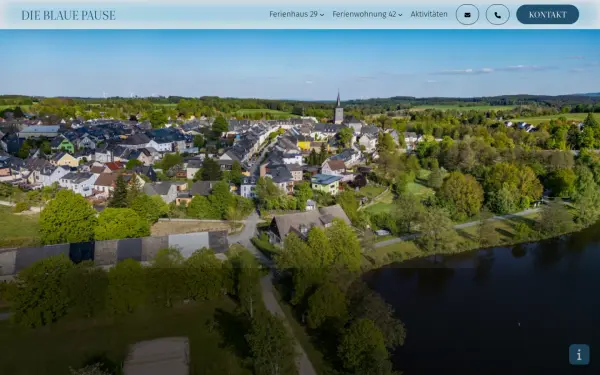Expand the Ferienhaus 29 dropdown menu
Screen dimensions: 600x375
pos(297,14)
